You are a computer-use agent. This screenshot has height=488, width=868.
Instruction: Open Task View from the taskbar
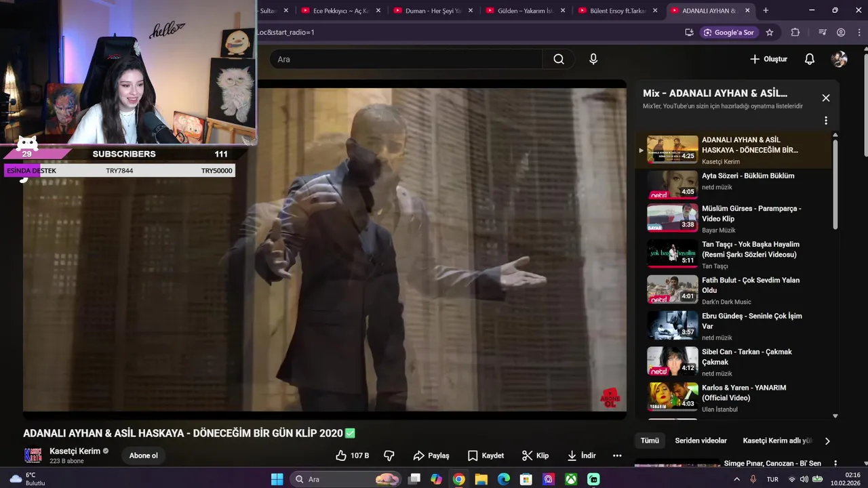(414, 479)
